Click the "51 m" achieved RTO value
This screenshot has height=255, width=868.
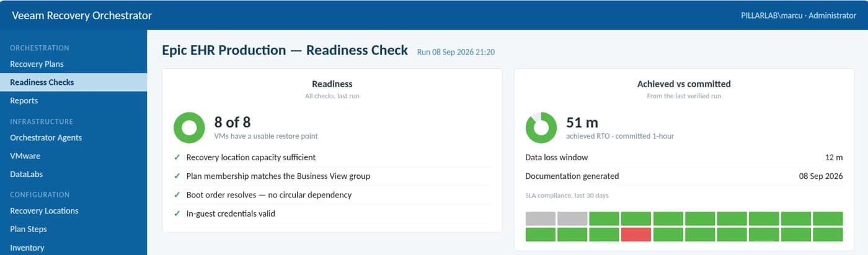click(x=582, y=122)
